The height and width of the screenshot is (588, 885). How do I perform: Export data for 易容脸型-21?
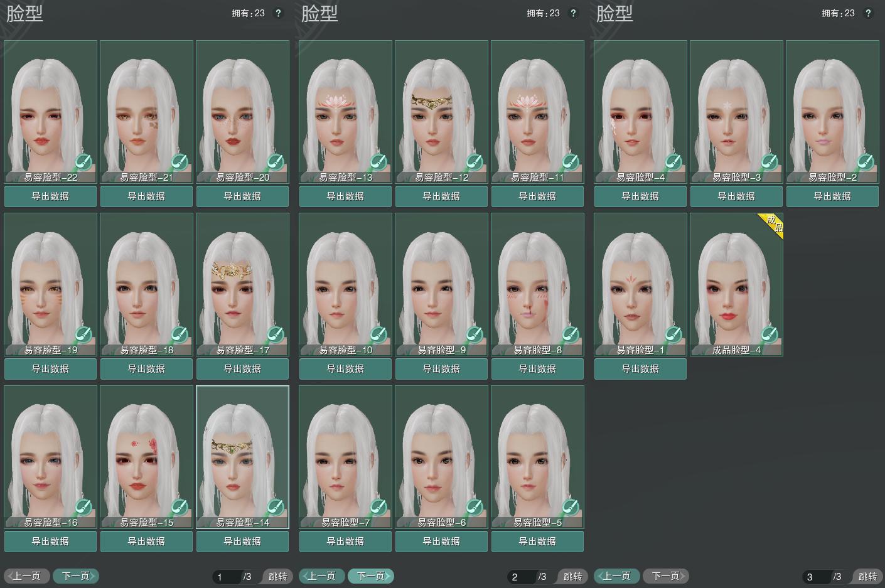146,196
